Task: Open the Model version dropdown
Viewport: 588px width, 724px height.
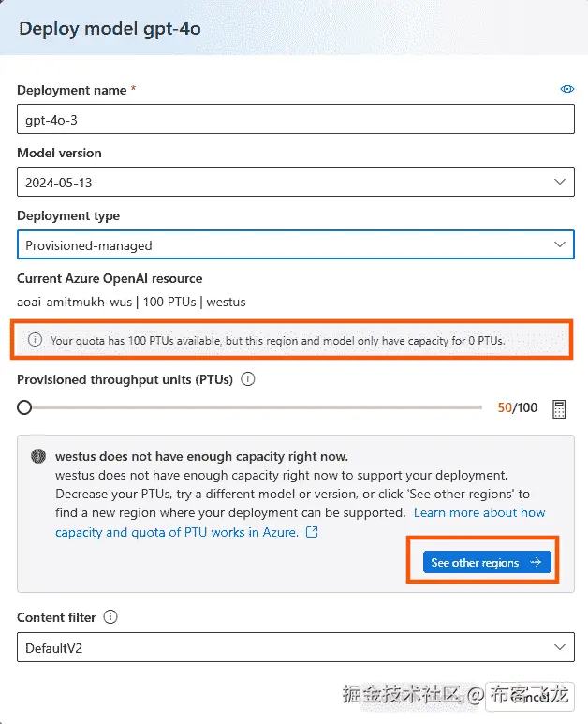Action: coord(295,182)
